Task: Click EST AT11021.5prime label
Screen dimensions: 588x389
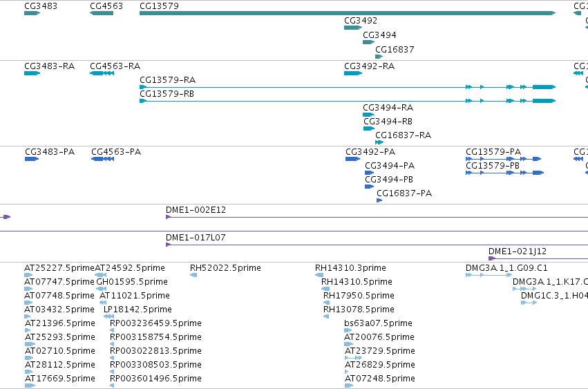Action: pos(135,296)
